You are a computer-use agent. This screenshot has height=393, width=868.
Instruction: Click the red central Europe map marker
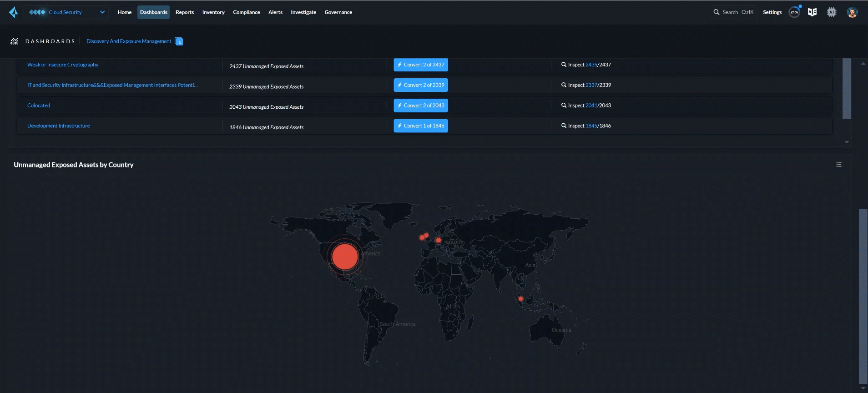(x=439, y=240)
